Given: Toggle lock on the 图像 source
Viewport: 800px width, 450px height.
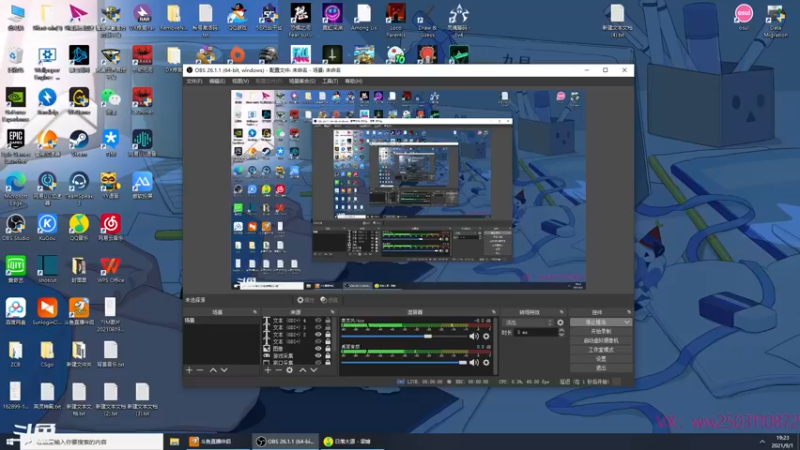Looking at the screenshot, I should 328,348.
